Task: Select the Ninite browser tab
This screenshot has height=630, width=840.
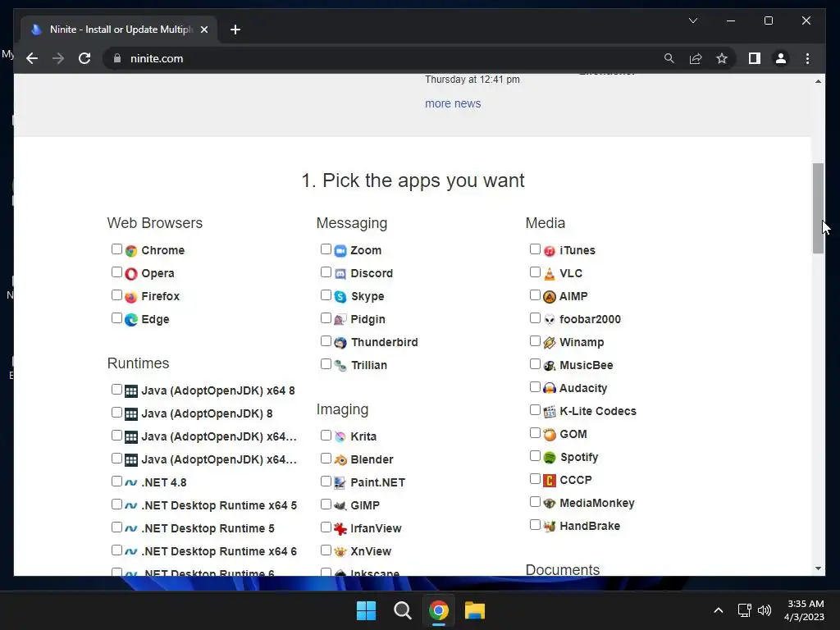Action: pyautogui.click(x=119, y=30)
